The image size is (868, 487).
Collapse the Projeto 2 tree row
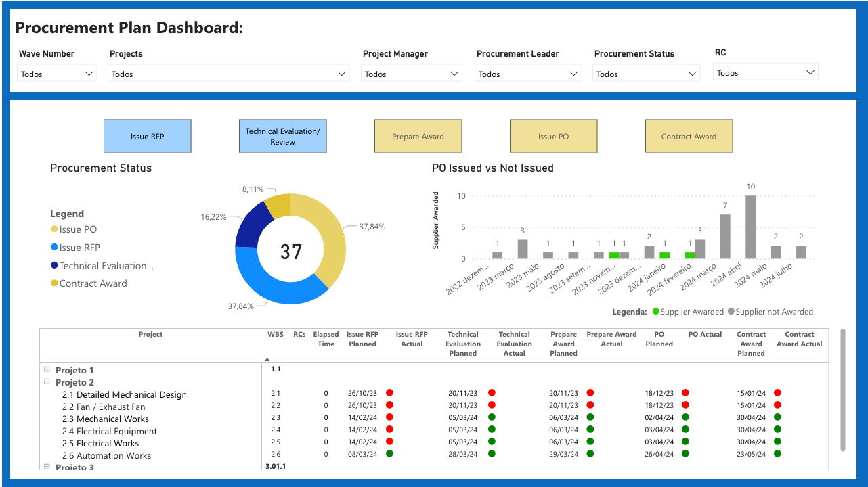coord(47,382)
